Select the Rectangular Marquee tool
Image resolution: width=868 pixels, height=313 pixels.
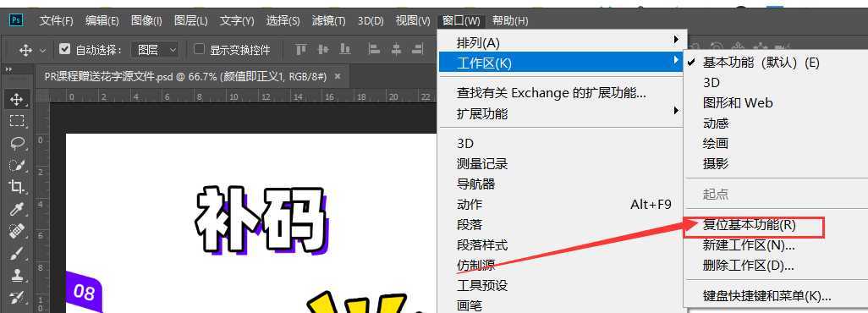[x=17, y=121]
